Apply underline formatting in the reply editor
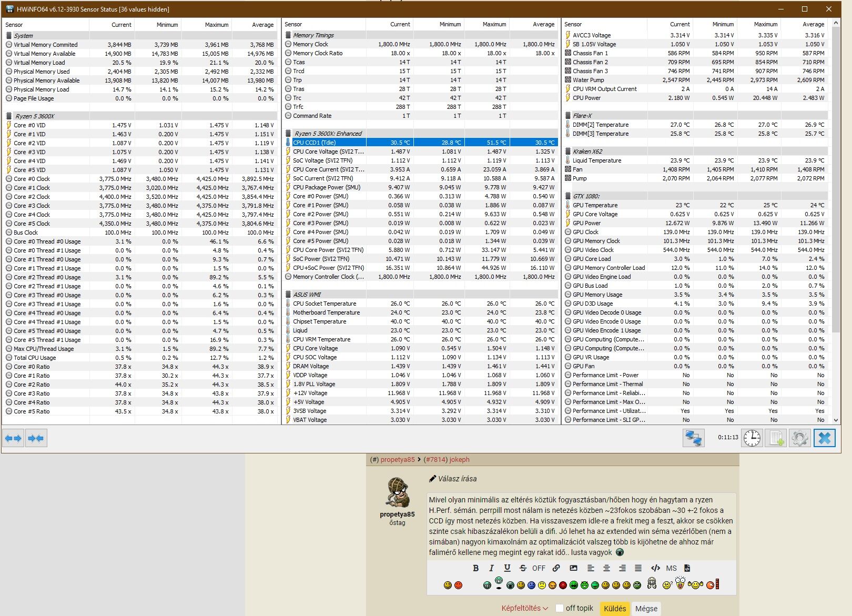 tap(507, 568)
